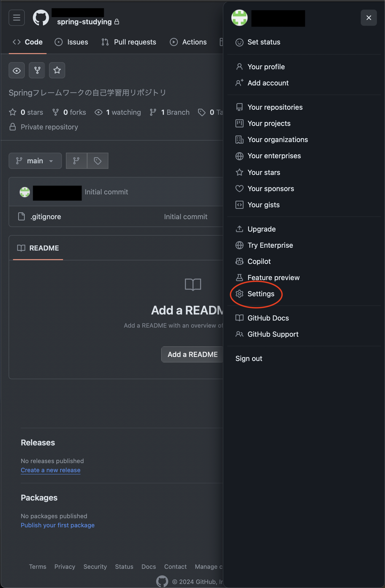Open Feature preview menu item
This screenshot has width=385, height=588.
click(x=304, y=278)
